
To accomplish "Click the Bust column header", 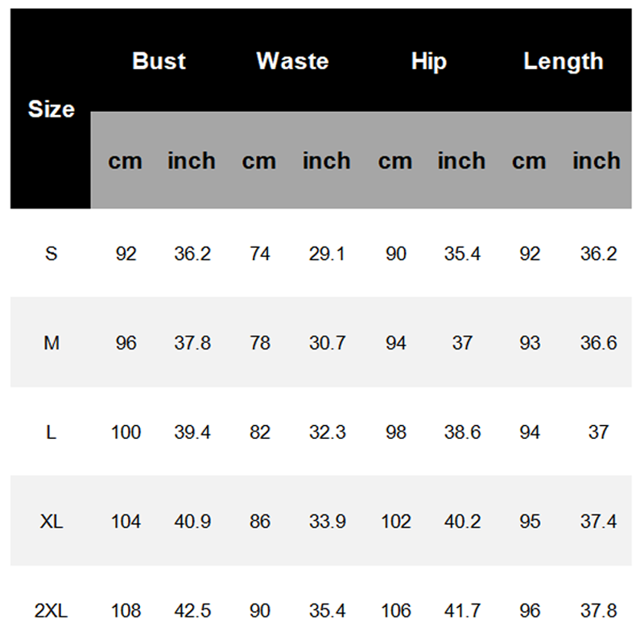I will tap(159, 61).
